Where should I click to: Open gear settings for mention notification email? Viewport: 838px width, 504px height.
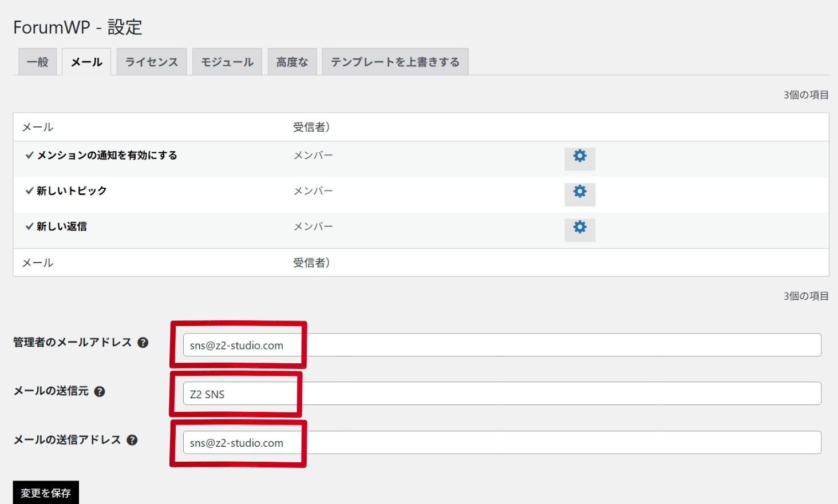click(579, 158)
